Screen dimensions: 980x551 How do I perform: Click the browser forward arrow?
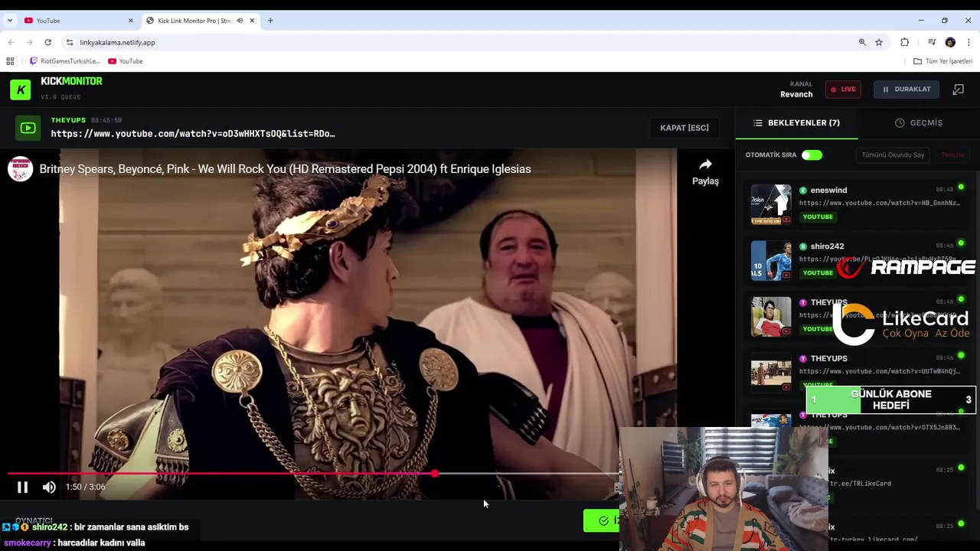[29, 42]
